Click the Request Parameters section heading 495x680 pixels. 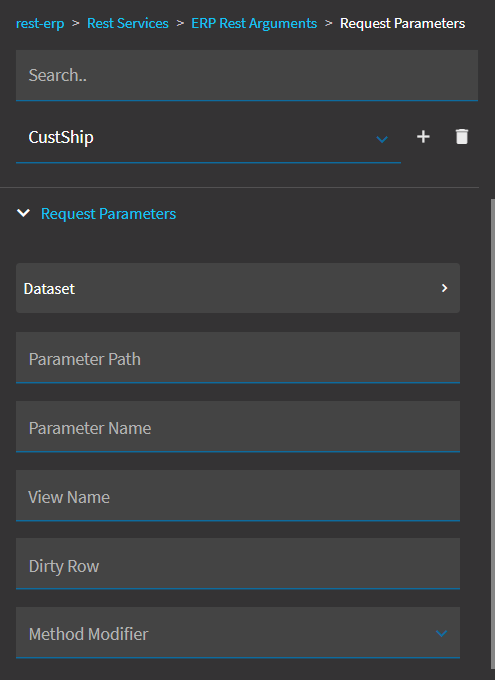point(108,213)
